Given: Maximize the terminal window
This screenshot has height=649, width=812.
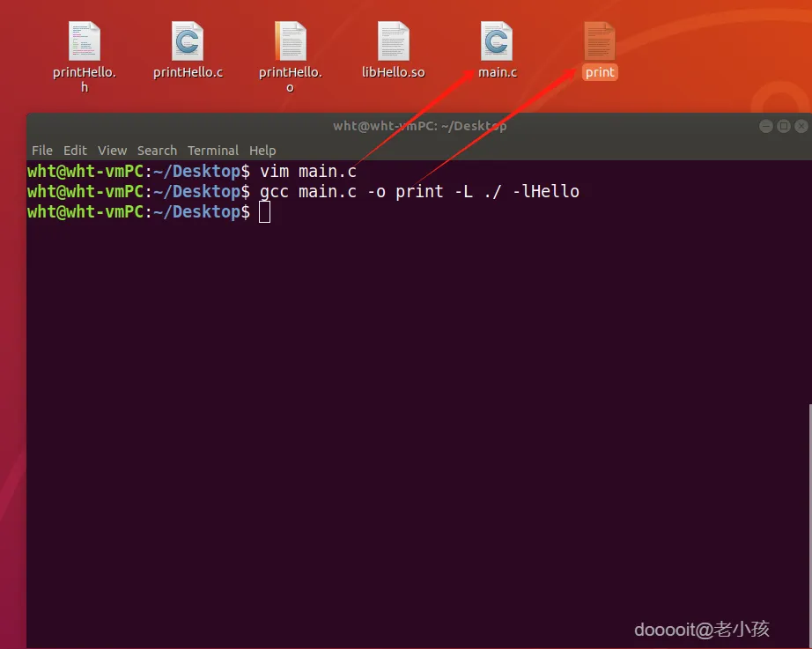Looking at the screenshot, I should (x=784, y=126).
